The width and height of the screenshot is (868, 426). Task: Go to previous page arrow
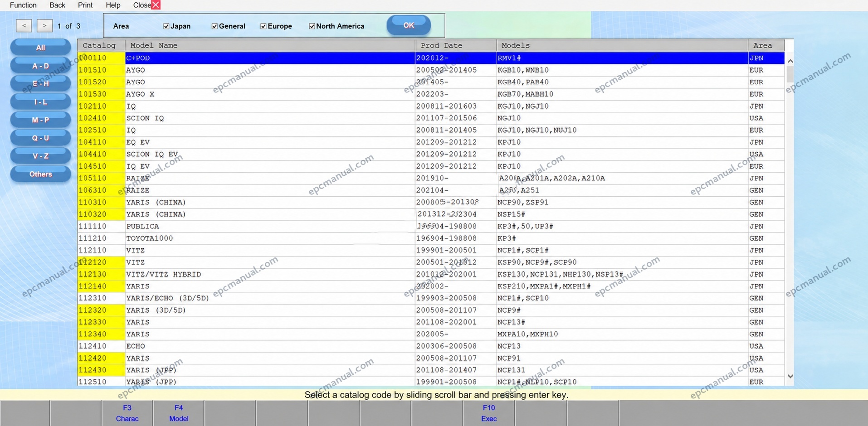click(x=24, y=26)
